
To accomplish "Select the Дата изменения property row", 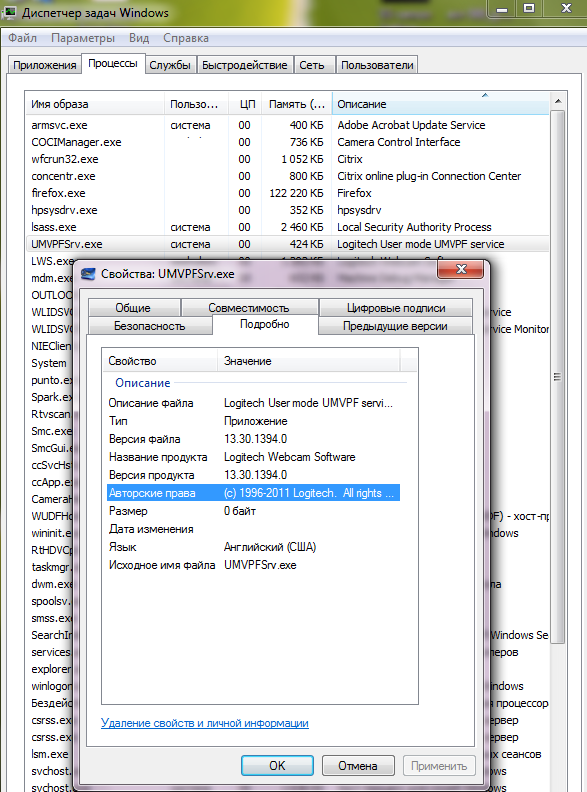I will pyautogui.click(x=253, y=529).
